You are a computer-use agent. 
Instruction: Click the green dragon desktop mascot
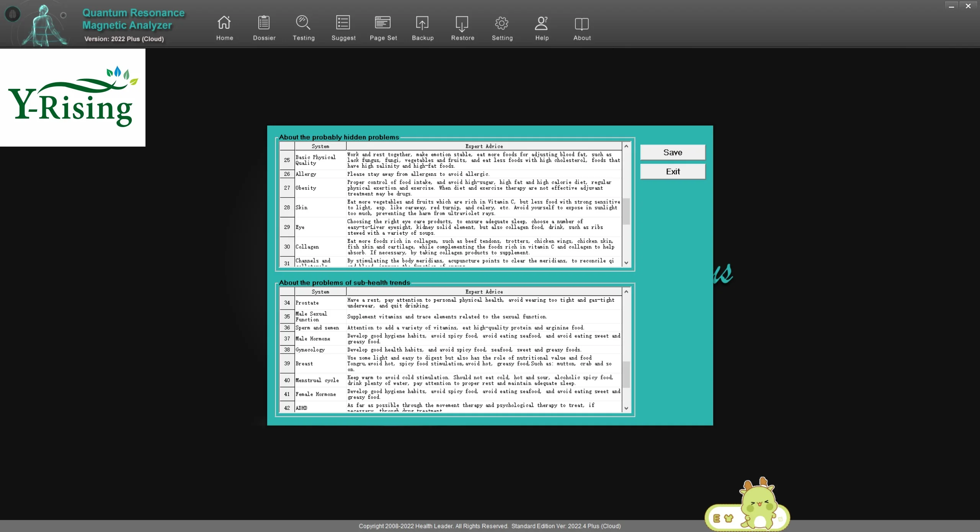(x=758, y=504)
